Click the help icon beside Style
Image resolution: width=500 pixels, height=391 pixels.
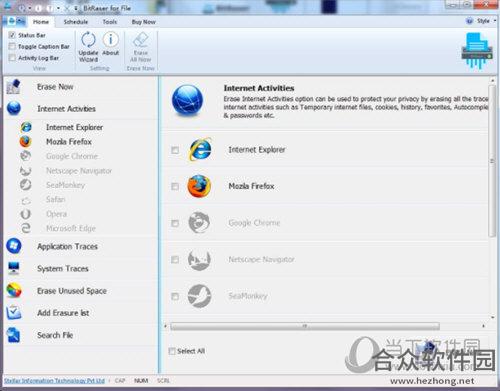[x=469, y=21]
